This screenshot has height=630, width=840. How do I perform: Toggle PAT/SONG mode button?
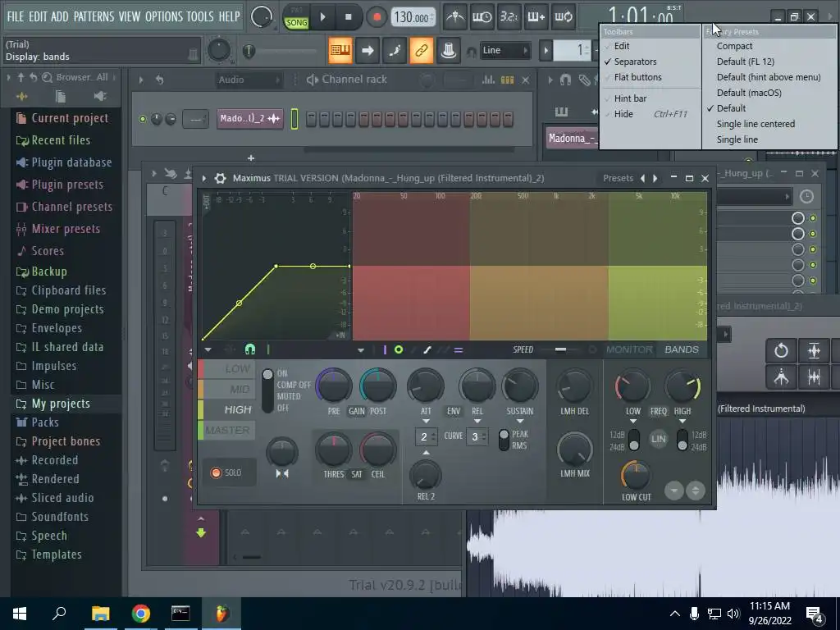296,17
